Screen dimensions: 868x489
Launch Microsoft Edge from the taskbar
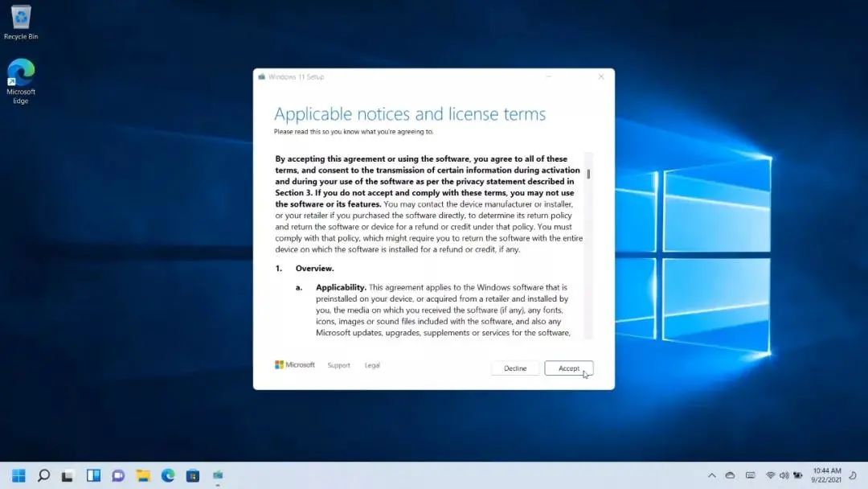(167, 475)
